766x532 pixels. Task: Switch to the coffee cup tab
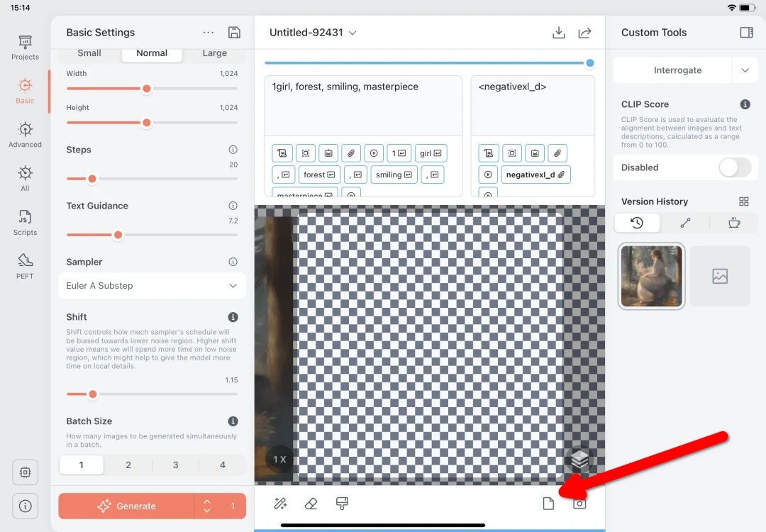point(734,223)
